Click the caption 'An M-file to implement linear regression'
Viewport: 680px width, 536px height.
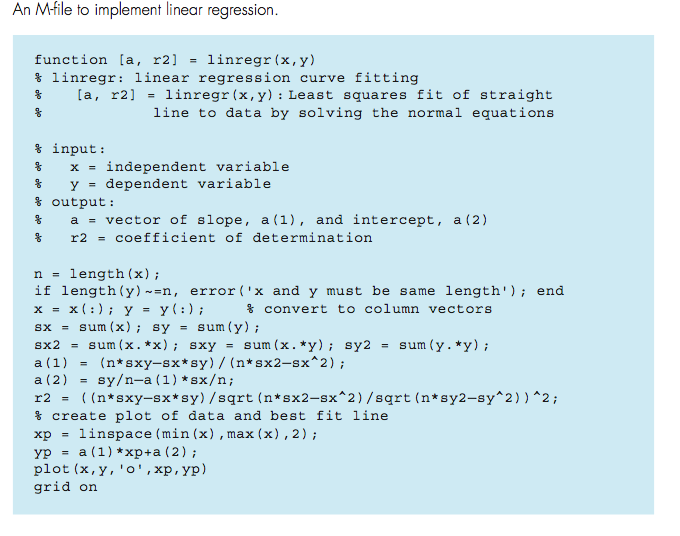coord(145,10)
